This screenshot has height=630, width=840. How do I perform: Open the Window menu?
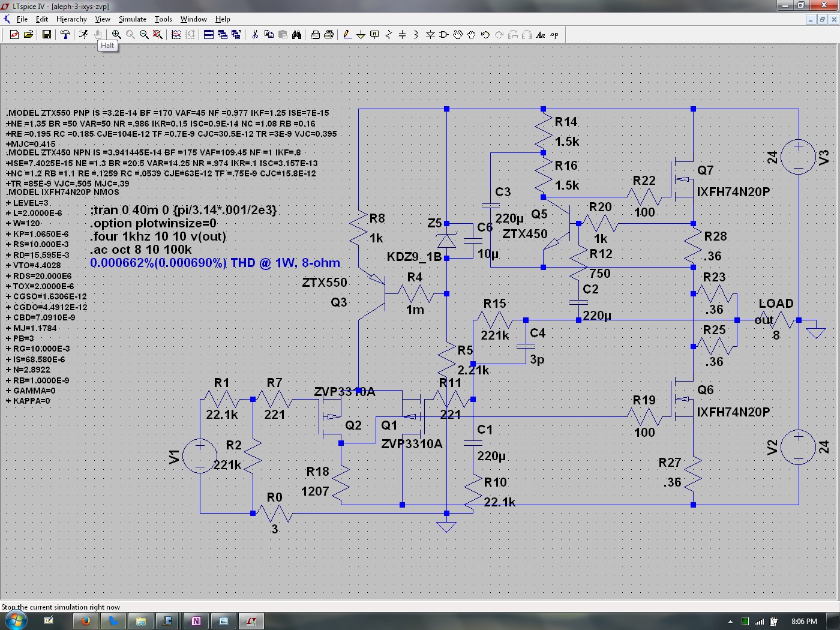click(x=194, y=19)
